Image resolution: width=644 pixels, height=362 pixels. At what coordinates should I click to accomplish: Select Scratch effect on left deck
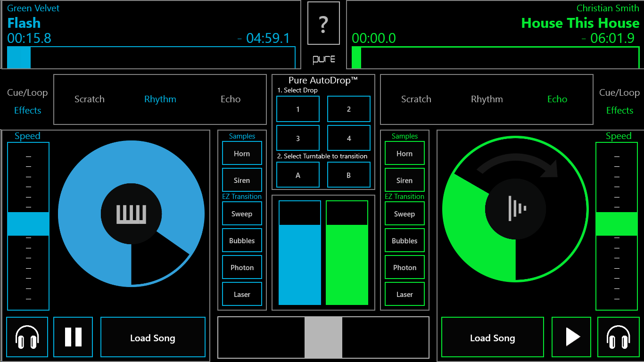90,99
